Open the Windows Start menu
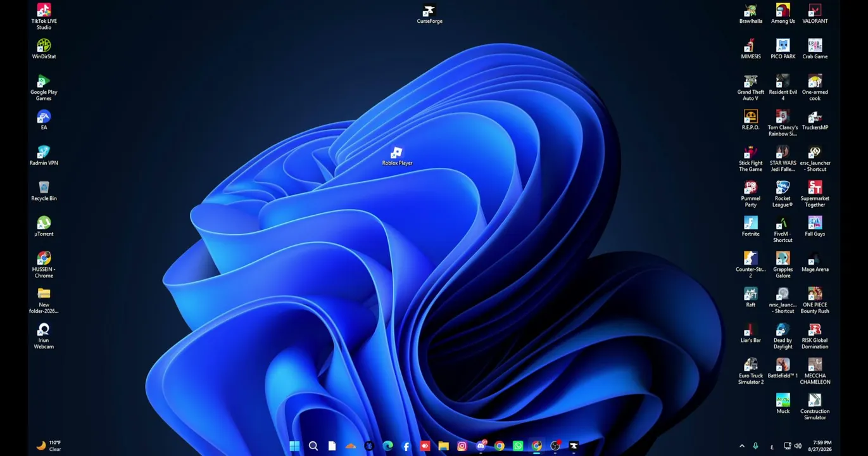 (x=294, y=446)
